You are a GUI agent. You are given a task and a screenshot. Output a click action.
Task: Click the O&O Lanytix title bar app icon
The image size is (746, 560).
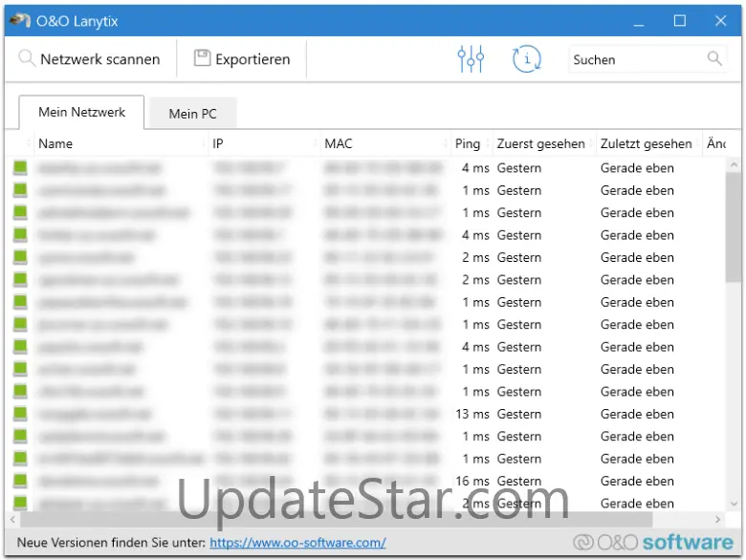tap(19, 20)
